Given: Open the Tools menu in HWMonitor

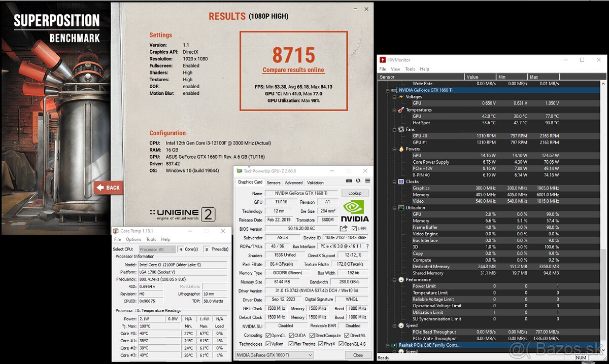Looking at the screenshot, I should (410, 68).
